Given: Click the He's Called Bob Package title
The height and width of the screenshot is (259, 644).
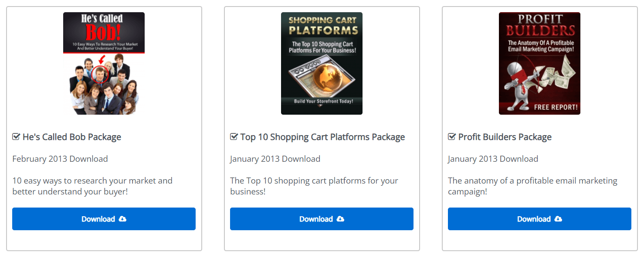Looking at the screenshot, I should 72,137.
